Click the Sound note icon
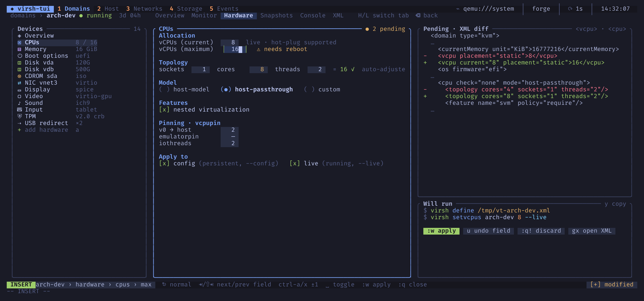644x301 pixels. click(x=19, y=103)
